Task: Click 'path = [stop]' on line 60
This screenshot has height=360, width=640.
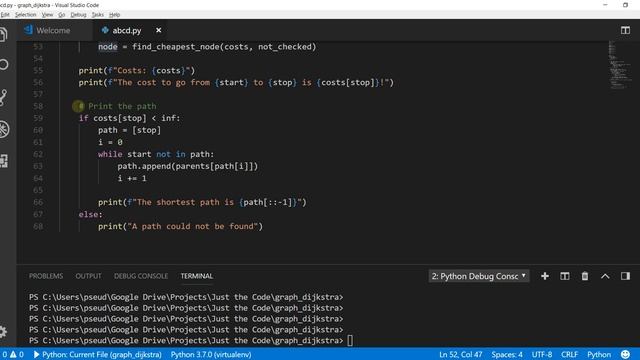Action: (x=129, y=131)
